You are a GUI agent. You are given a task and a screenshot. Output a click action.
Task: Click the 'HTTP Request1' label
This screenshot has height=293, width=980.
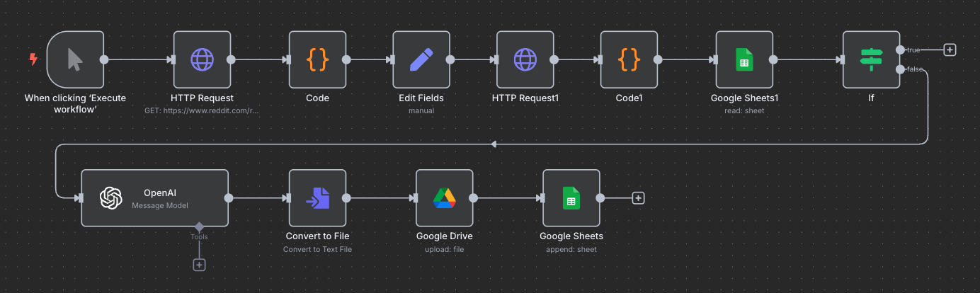pos(525,98)
